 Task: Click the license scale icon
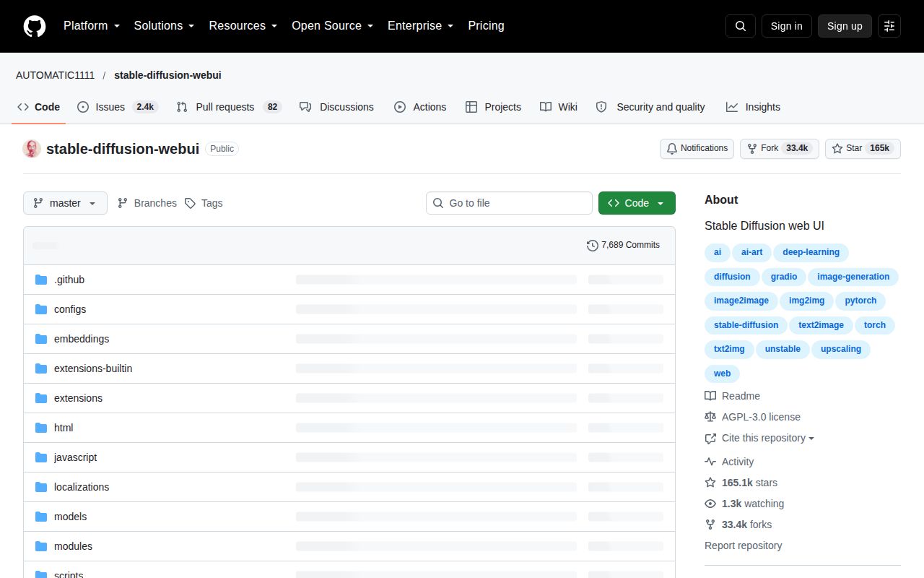tap(710, 417)
